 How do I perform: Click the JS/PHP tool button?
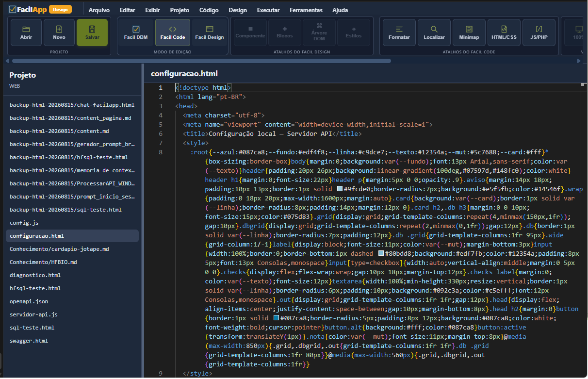tap(539, 33)
